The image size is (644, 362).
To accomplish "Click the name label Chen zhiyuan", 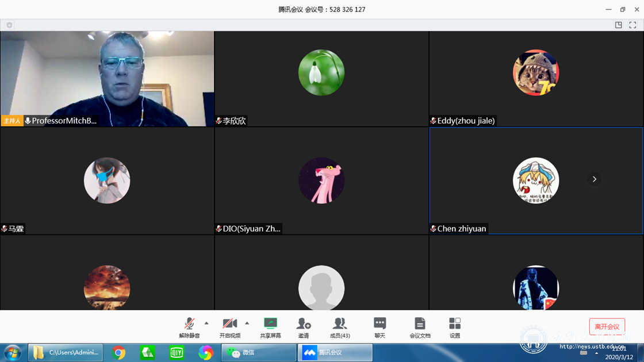I will pos(462,229).
